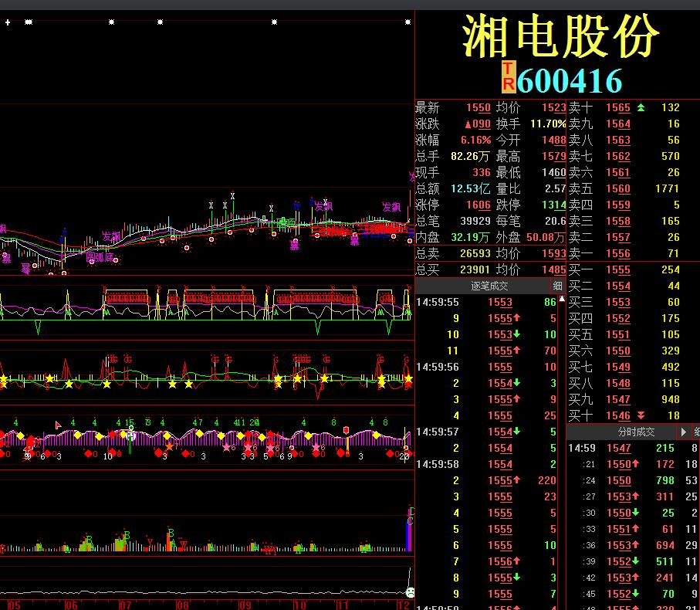Select the 最低 price 1460
The height and width of the screenshot is (610, 700).
tap(553, 172)
